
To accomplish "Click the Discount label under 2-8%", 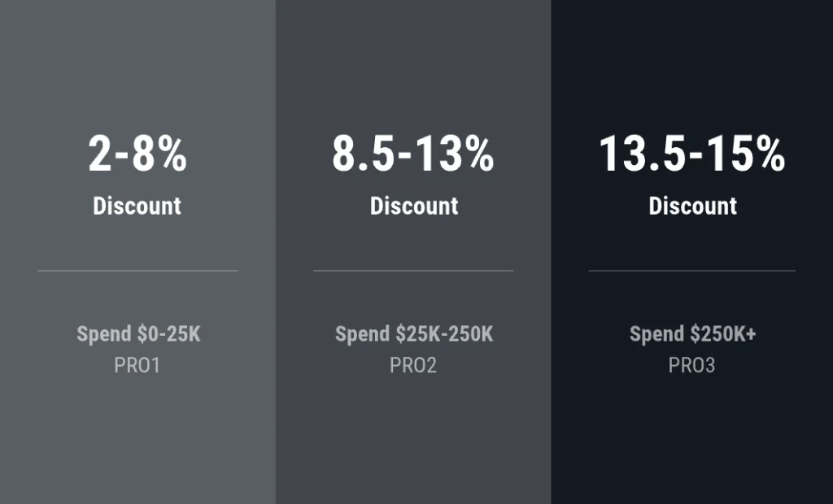I will tap(137, 206).
